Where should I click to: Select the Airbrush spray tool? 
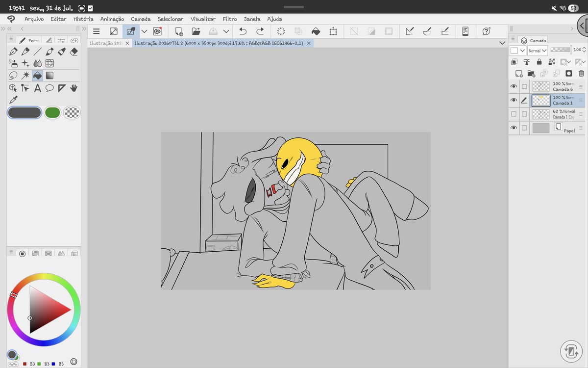click(13, 63)
